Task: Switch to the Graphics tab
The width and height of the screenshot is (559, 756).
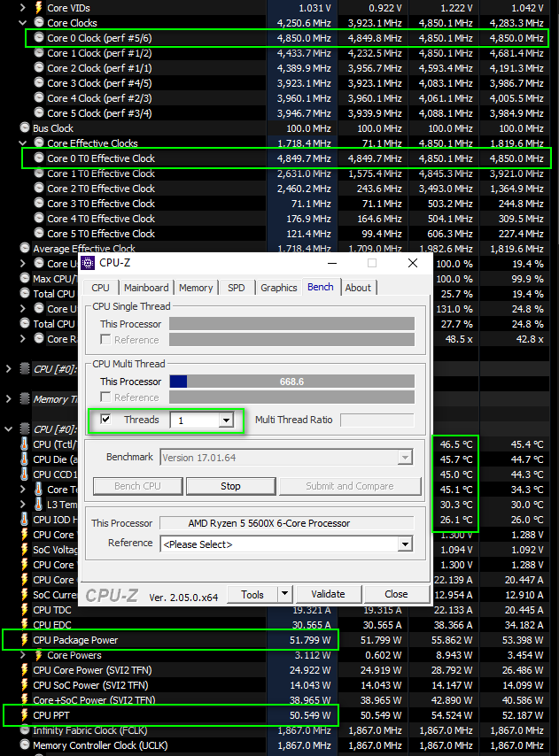Action: pos(279,288)
